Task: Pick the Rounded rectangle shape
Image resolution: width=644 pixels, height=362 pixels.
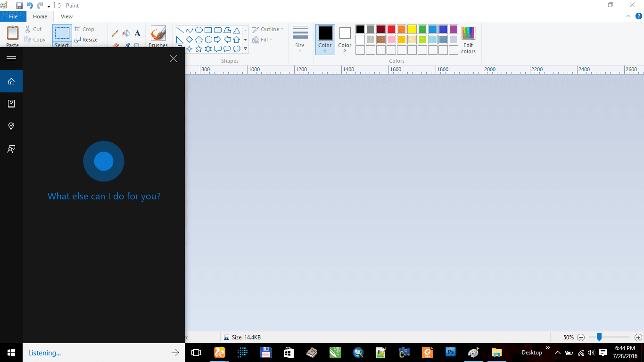Action: pos(217,30)
